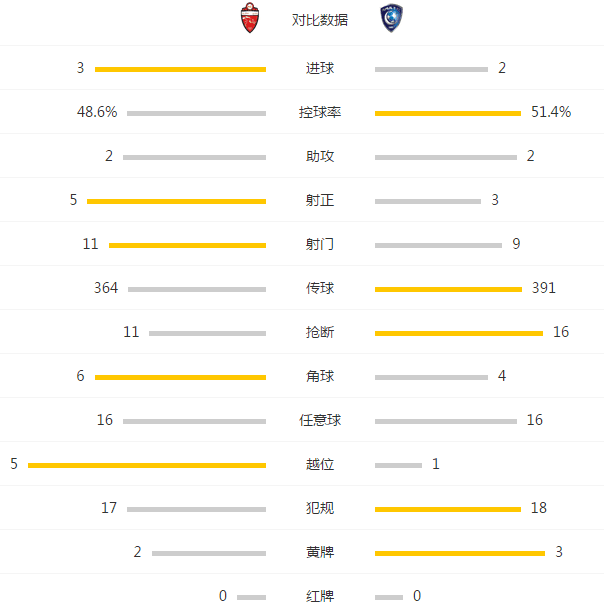This screenshot has width=604, height=607.
Task: Click the 控球率 stat label
Action: (x=320, y=113)
